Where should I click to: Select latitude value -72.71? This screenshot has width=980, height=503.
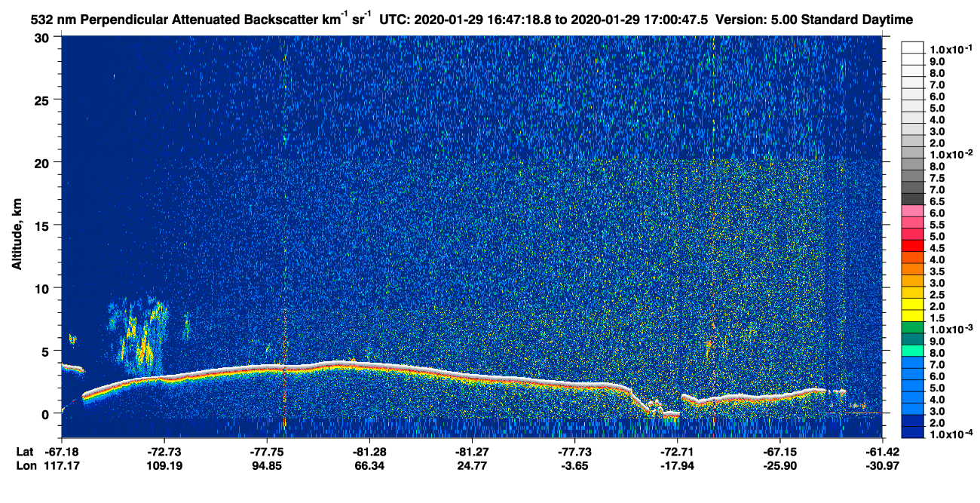tap(678, 452)
